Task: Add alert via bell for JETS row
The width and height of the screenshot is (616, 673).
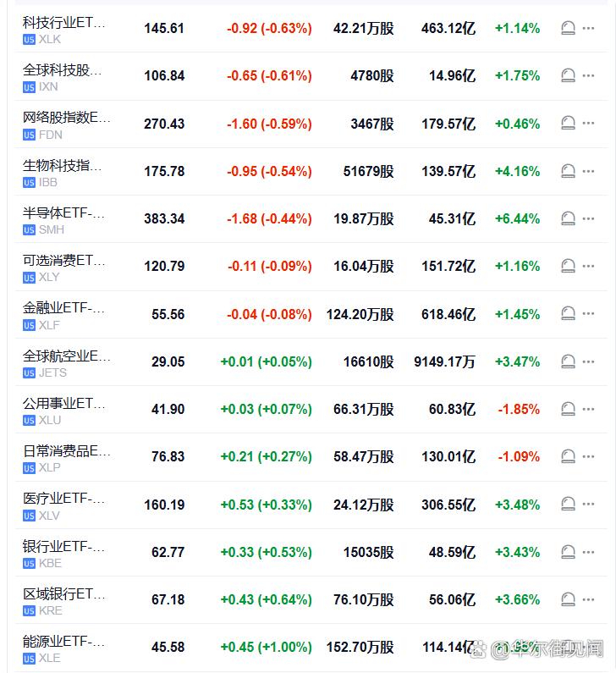Action: pyautogui.click(x=568, y=362)
